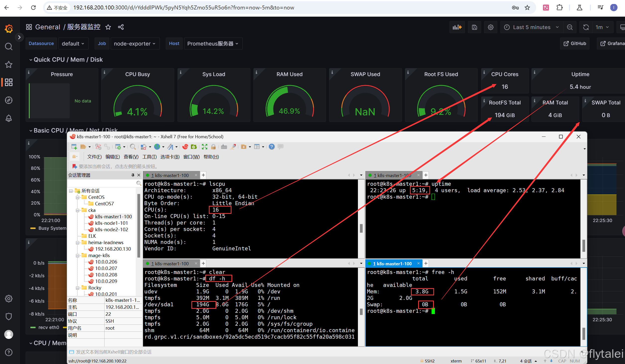Click the Busy System legend color swatch
625x364 pixels.
click(33, 228)
